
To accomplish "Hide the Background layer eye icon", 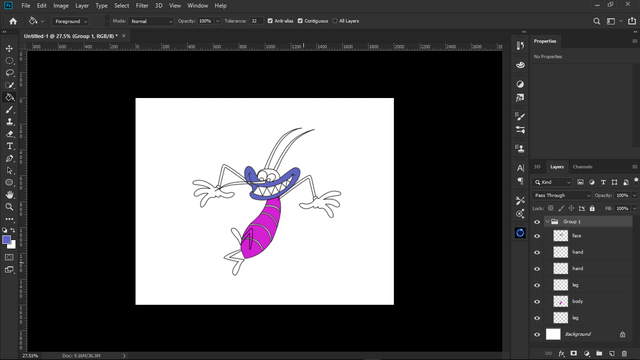I will [x=537, y=335].
